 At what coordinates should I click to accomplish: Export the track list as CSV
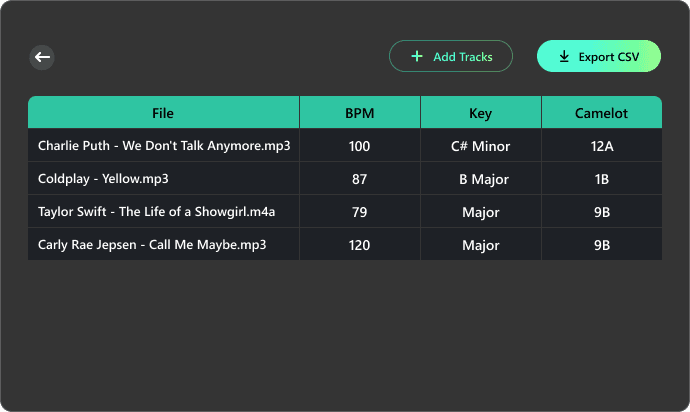(599, 56)
